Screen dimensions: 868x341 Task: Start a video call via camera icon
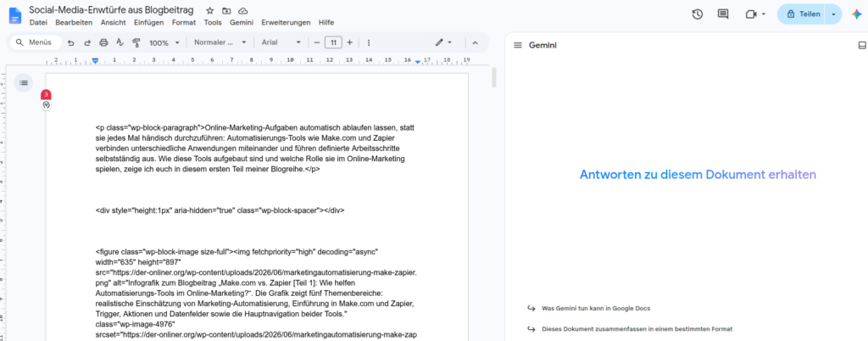click(751, 14)
